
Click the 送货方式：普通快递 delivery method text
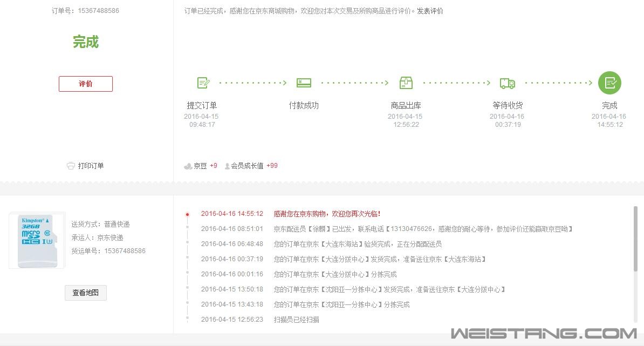101,224
